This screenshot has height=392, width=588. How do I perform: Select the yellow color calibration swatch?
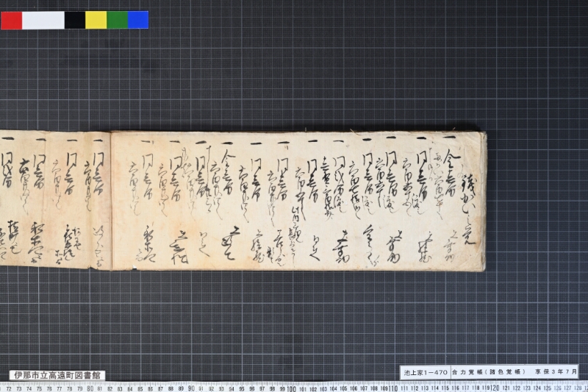(x=96, y=20)
